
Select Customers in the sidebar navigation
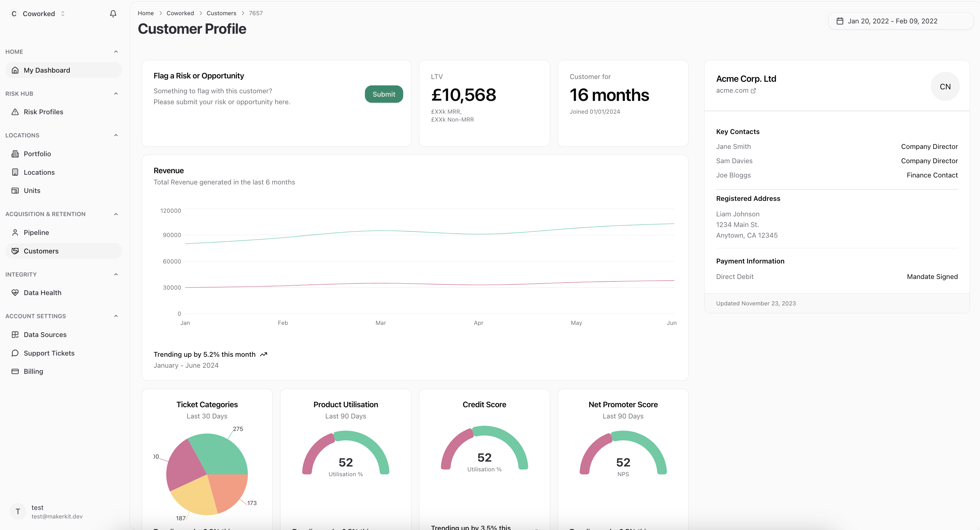[x=41, y=250]
